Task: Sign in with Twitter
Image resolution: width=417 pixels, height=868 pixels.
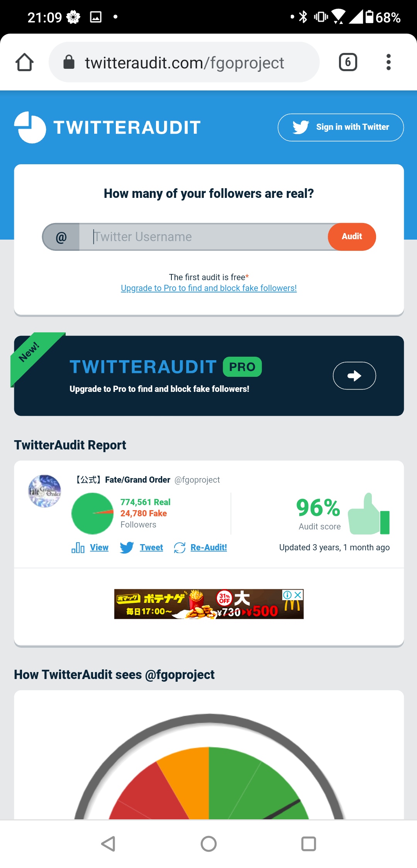Action: [341, 127]
